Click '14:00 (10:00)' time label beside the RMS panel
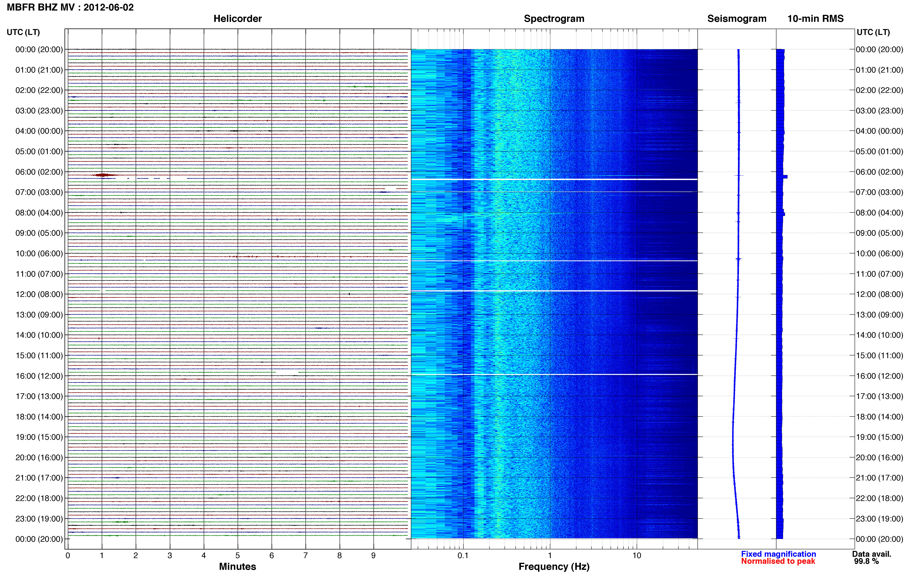The height and width of the screenshot is (578, 924). point(879,335)
